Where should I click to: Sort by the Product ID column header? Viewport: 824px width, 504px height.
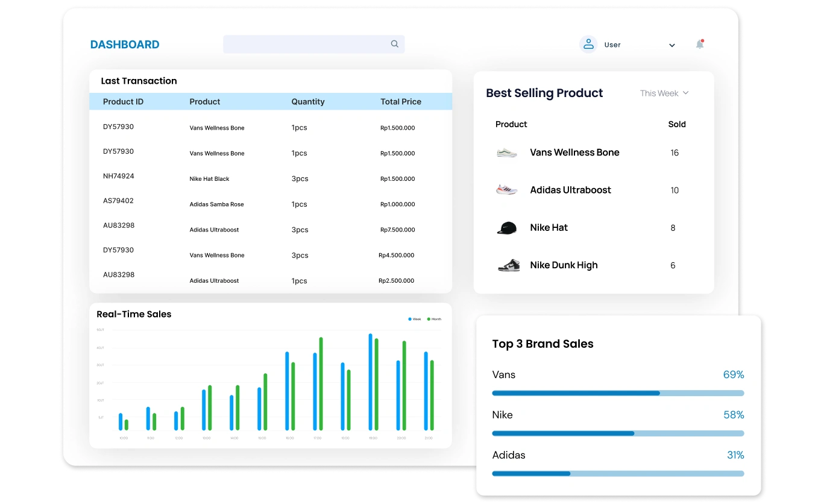click(123, 102)
